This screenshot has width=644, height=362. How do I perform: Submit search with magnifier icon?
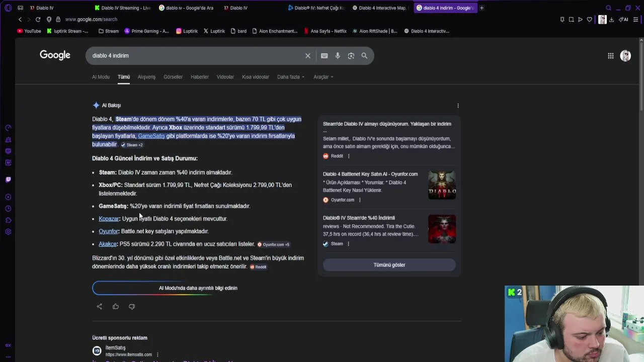pos(364,56)
